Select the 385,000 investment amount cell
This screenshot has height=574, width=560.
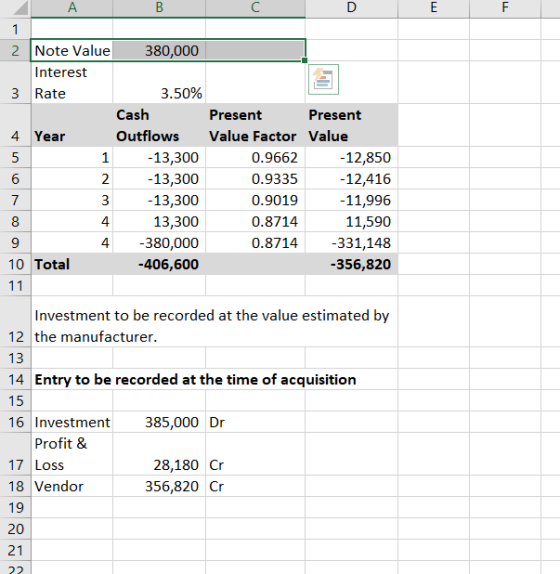(159, 422)
